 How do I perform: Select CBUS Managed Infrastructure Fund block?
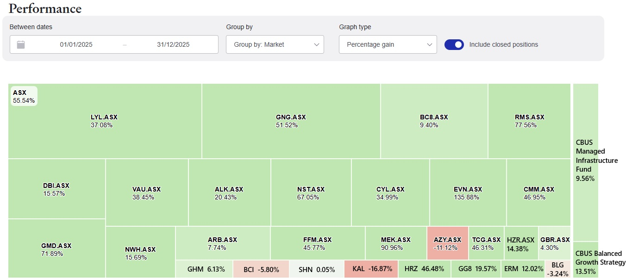(x=585, y=160)
